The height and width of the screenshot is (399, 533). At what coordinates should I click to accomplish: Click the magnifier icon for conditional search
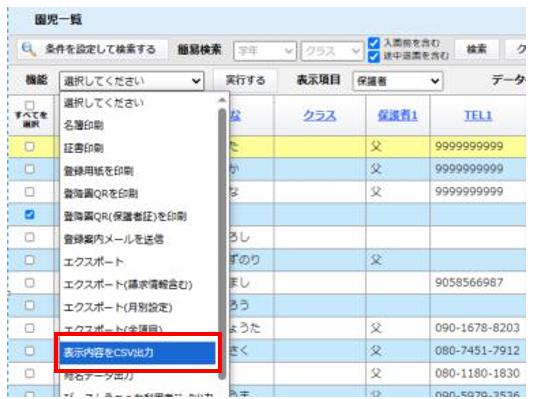coord(29,50)
